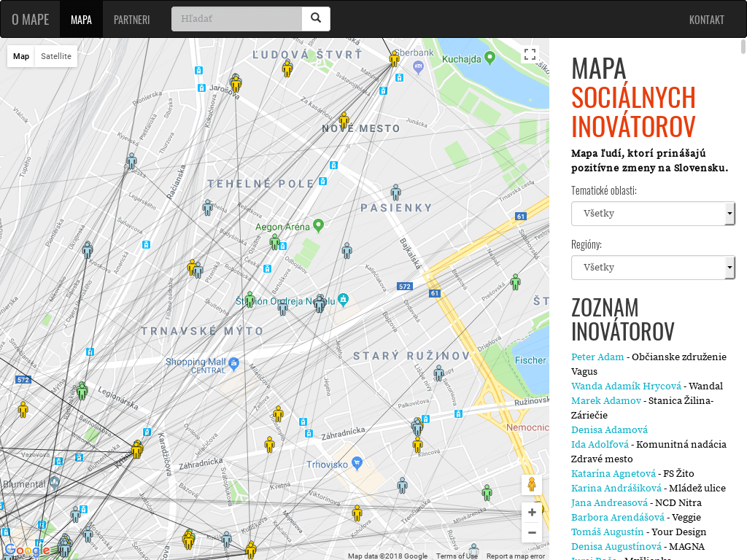Click the transit stop icon on Záhradnícka
This screenshot has height=560, width=747.
(309, 433)
